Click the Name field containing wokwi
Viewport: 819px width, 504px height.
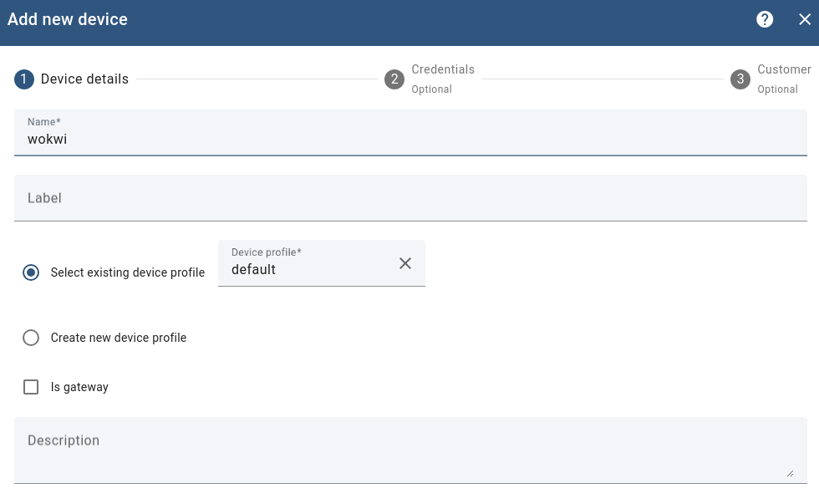(x=409, y=140)
